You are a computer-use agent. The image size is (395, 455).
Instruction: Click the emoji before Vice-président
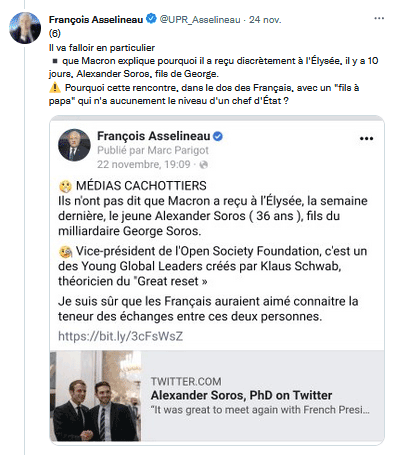65,252
